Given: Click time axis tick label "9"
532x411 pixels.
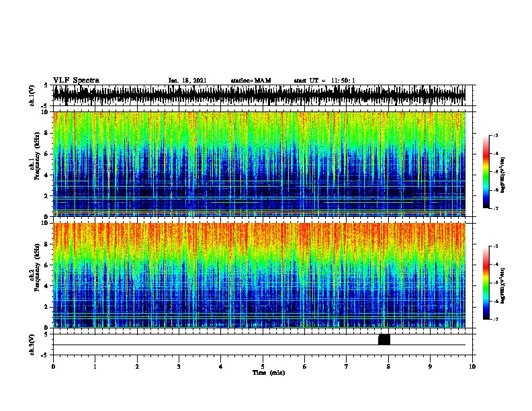Looking at the screenshot, I should (430, 367).
